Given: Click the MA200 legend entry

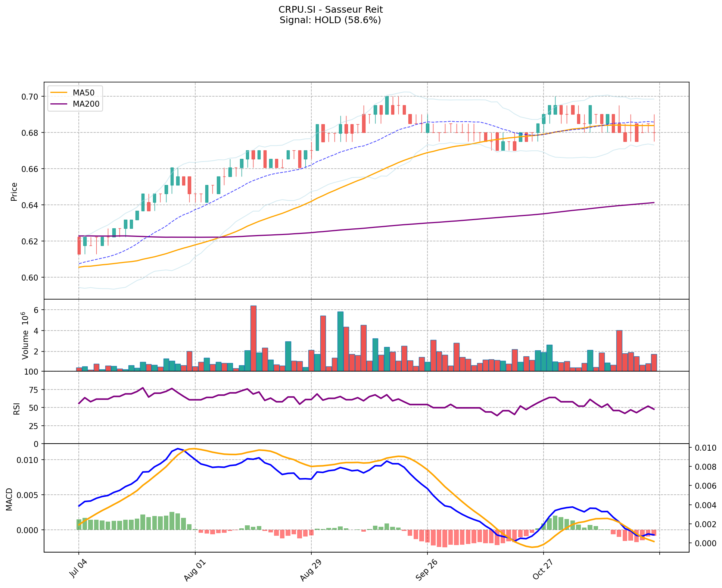Looking at the screenshot, I should click(86, 104).
